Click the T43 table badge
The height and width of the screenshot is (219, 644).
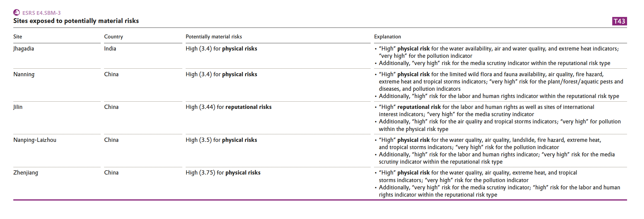[620, 21]
